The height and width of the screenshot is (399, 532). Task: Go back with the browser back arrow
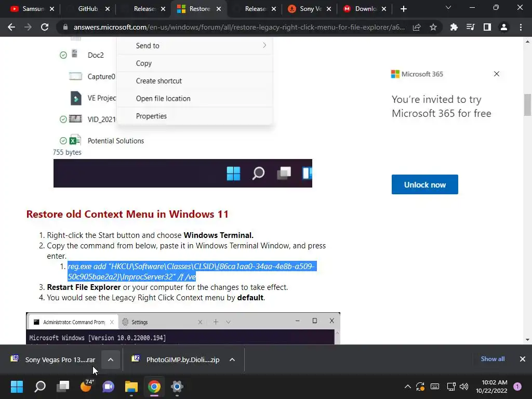coord(11,27)
